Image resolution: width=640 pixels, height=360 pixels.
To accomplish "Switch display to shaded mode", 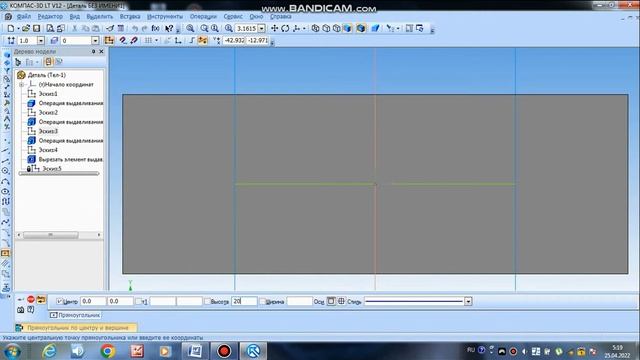I will pyautogui.click(x=347, y=28).
